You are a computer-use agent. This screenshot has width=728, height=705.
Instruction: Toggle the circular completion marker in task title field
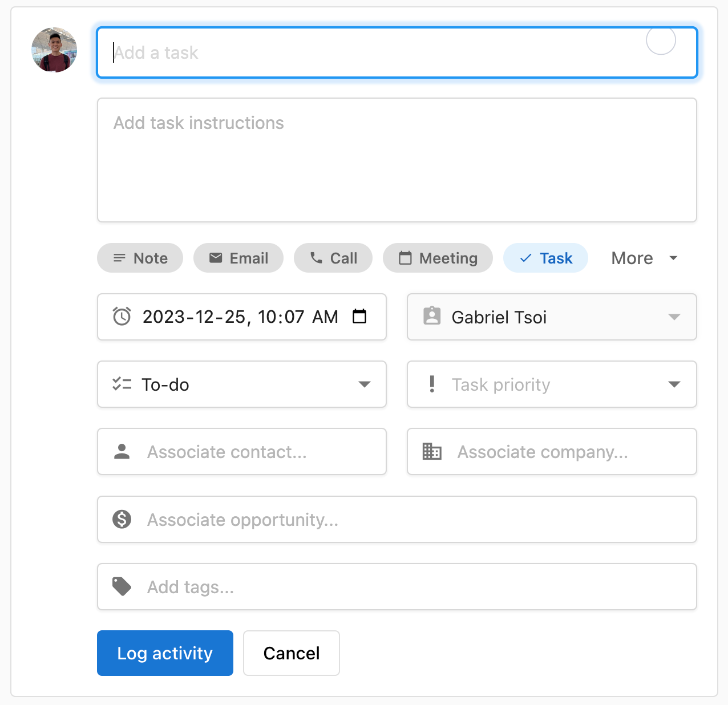click(x=661, y=40)
